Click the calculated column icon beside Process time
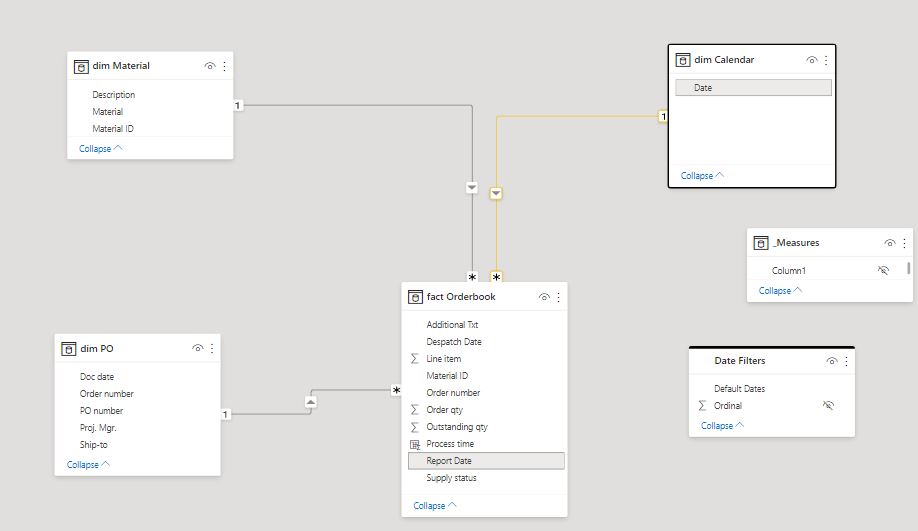918x531 pixels. pos(415,444)
